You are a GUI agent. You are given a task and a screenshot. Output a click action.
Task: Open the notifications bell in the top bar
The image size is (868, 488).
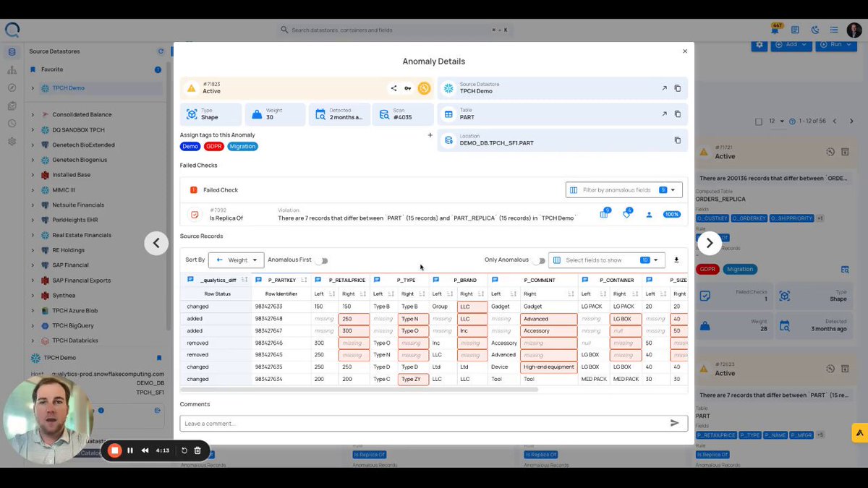click(x=775, y=30)
